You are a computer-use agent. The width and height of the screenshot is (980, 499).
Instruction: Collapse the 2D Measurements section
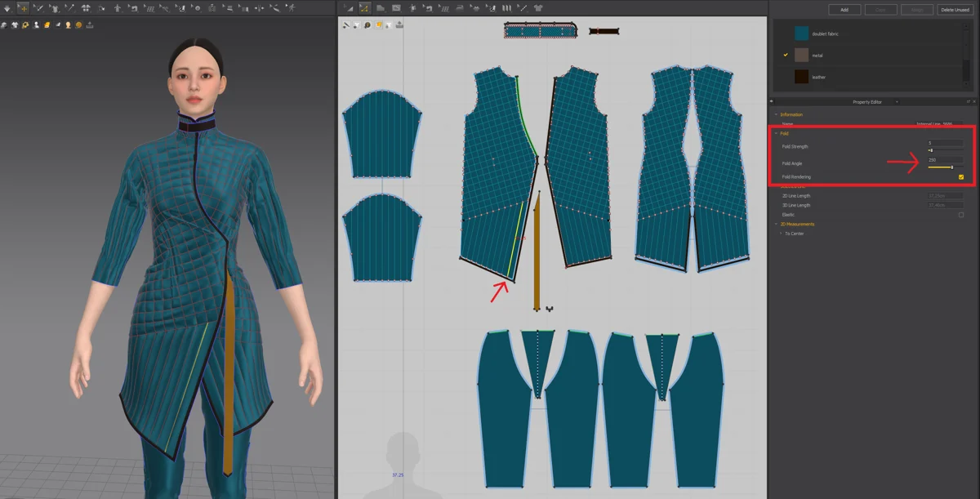(x=776, y=224)
